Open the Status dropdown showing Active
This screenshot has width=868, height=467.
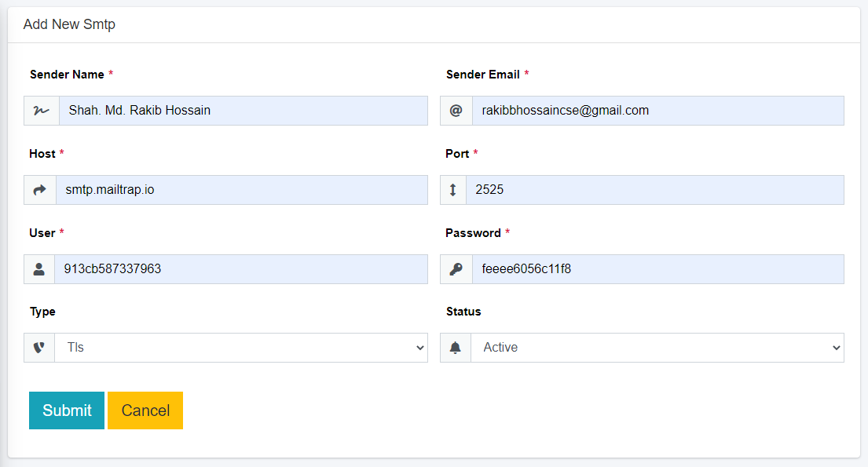(657, 348)
